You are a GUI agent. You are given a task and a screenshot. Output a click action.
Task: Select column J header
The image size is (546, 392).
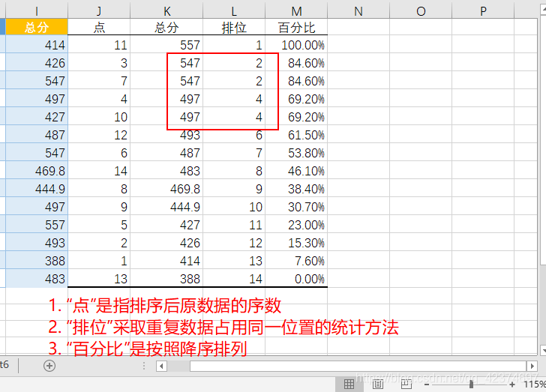[99, 11]
